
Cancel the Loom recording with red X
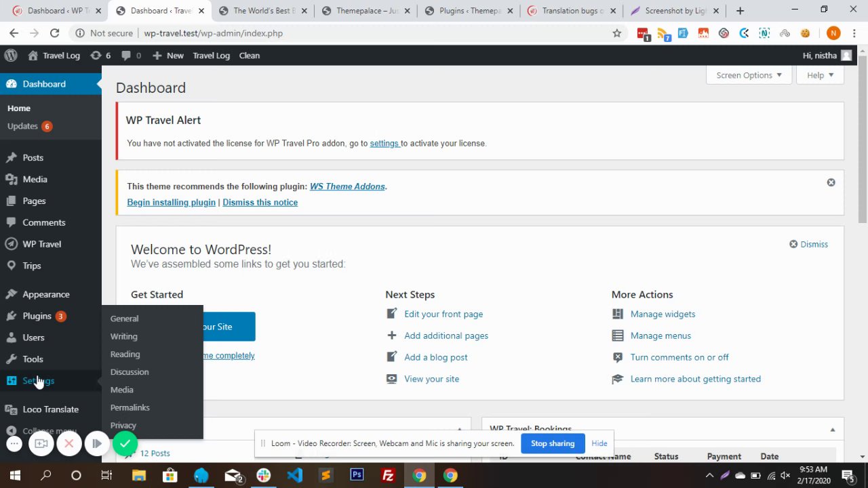[x=68, y=444]
